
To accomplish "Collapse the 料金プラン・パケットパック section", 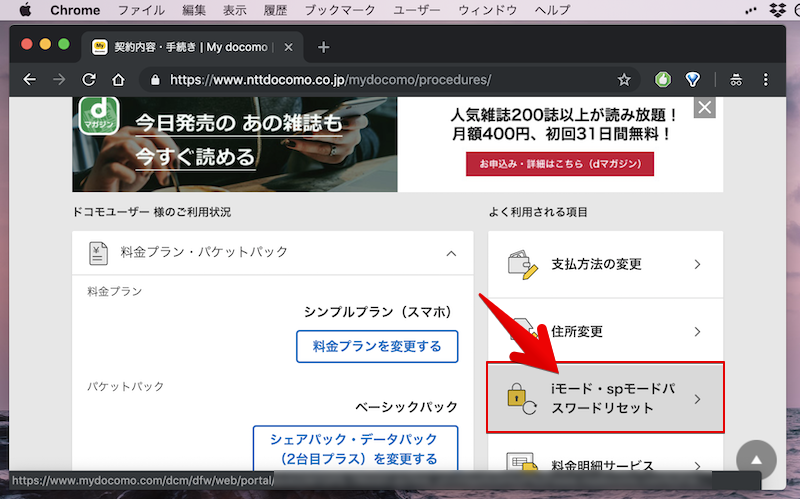I will coord(451,253).
